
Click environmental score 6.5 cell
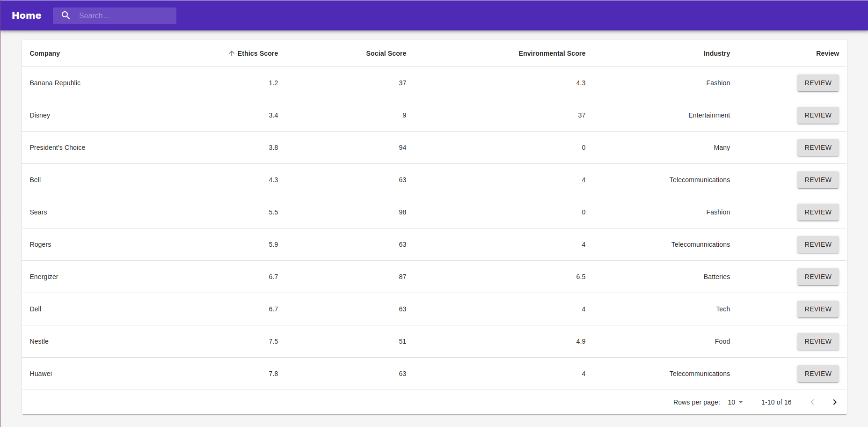[x=581, y=277]
